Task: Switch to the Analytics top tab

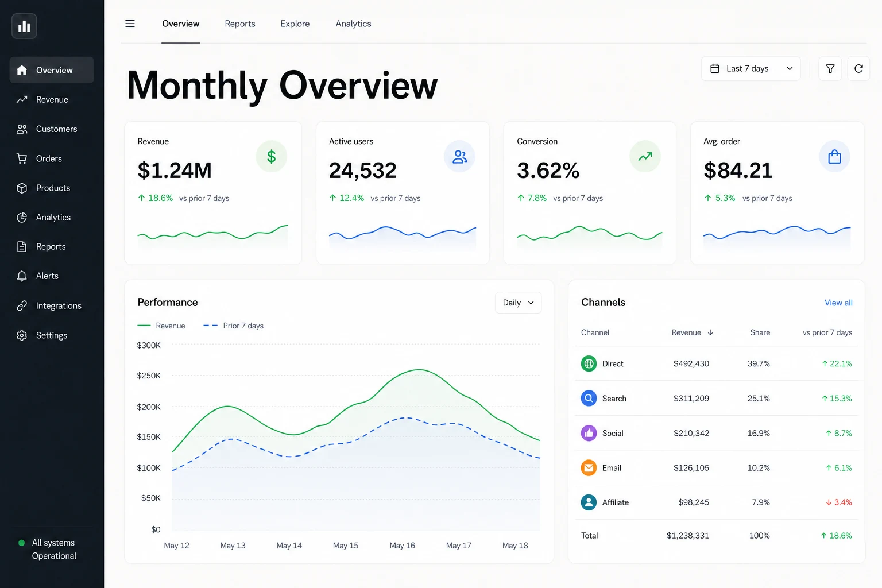Action: tap(353, 24)
